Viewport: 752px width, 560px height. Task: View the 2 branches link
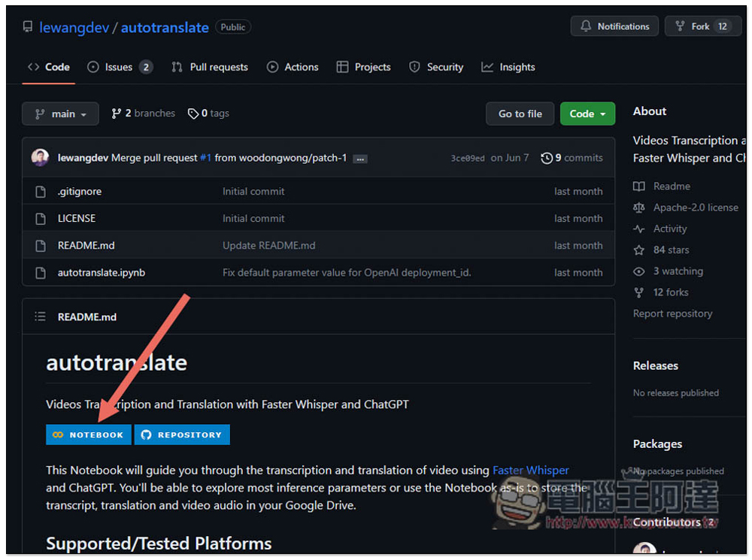coord(143,114)
